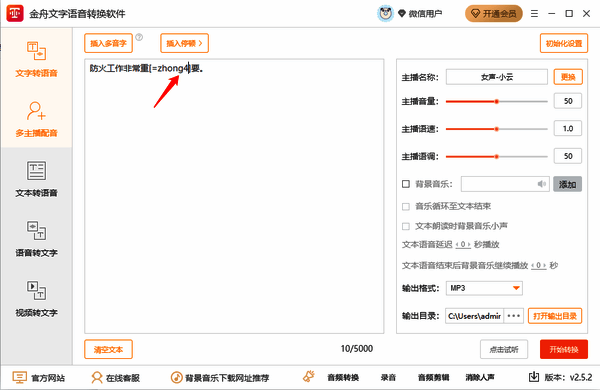Click the background music speaker icon
This screenshot has height=390, width=600.
541,184
